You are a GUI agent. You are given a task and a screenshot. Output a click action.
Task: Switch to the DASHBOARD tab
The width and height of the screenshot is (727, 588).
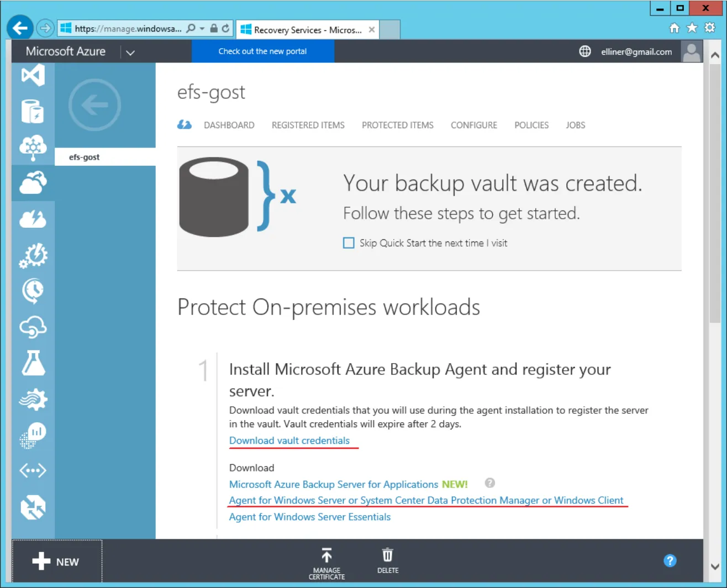229,125
